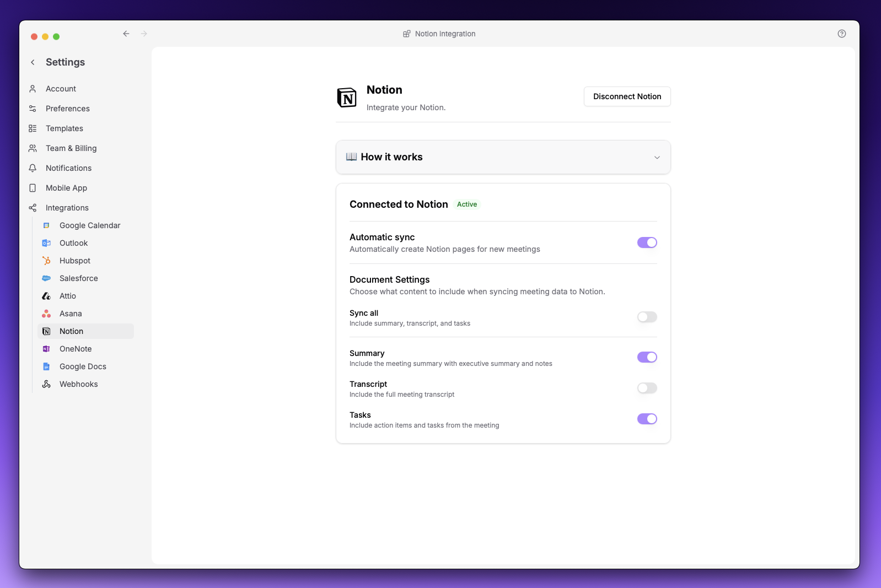This screenshot has height=588, width=881.
Task: Turn on the Transcript toggle
Action: 647,388
